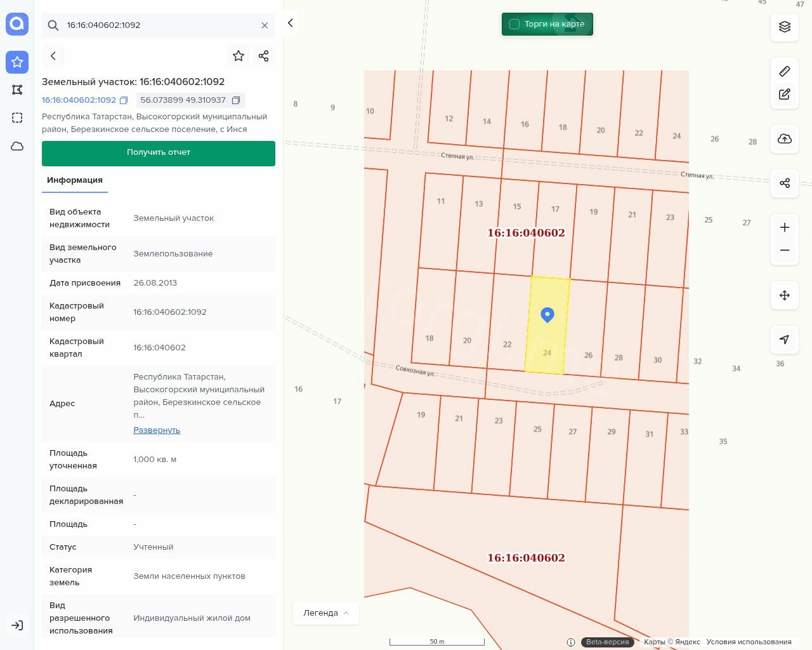Share the parcel from the info panel header
This screenshot has width=812, height=650.
click(x=264, y=56)
